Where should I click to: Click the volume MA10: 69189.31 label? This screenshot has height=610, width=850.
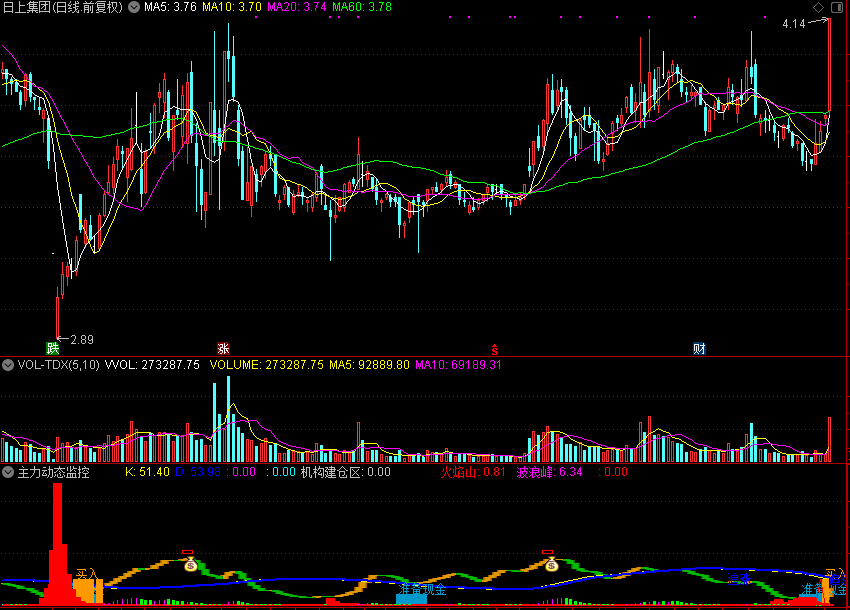point(459,365)
